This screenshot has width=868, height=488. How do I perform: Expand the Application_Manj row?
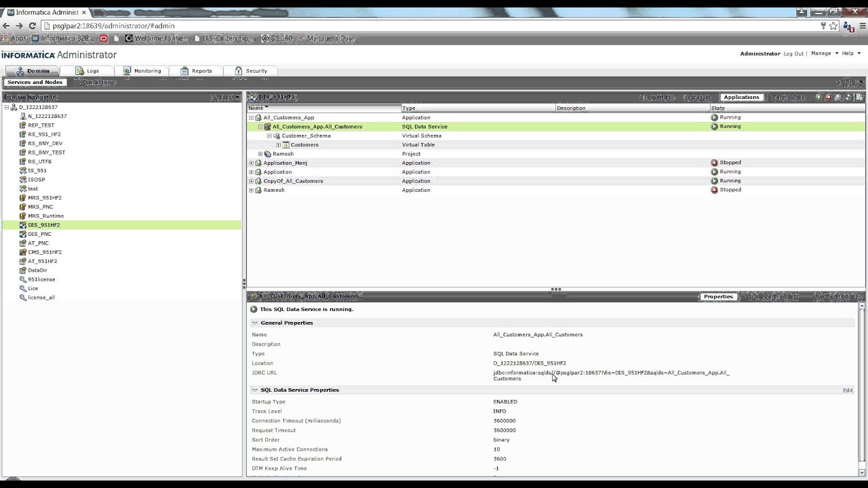pos(251,163)
